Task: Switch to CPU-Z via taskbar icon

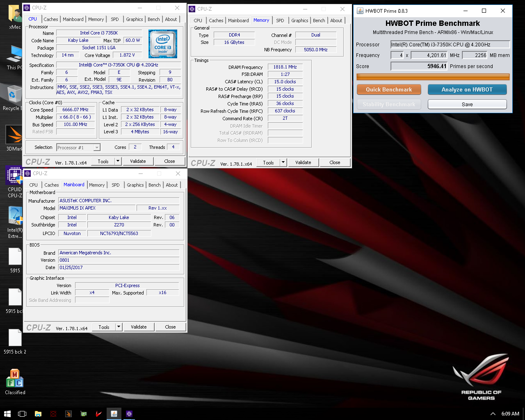Action: tap(129, 413)
